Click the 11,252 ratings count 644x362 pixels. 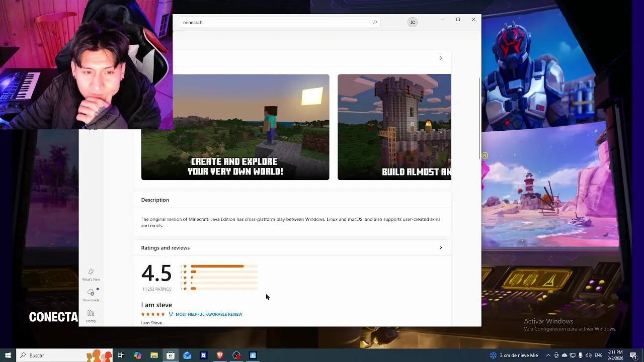point(156,289)
